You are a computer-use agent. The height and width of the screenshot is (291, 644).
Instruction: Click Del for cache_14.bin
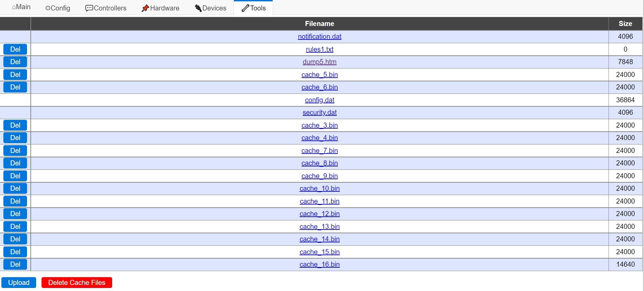(x=15, y=239)
